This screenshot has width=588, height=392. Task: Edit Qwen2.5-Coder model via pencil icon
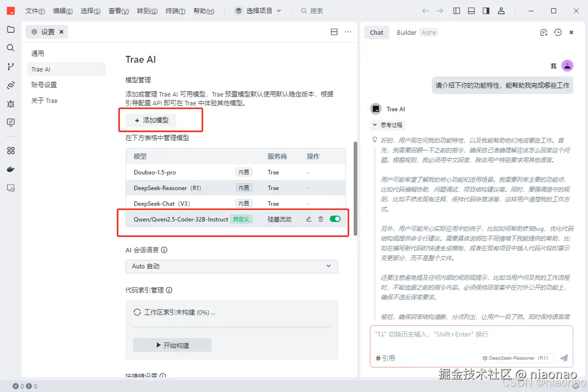point(308,219)
